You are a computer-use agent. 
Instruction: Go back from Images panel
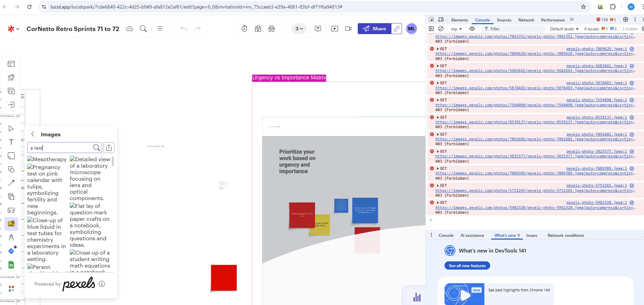point(33,134)
